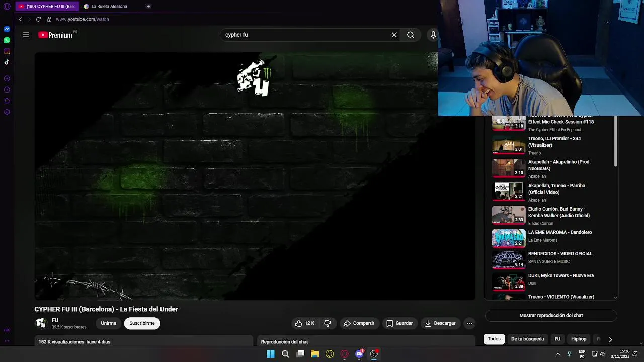
Task: Open Instagram in the Opera sidebar
Action: [7, 51]
